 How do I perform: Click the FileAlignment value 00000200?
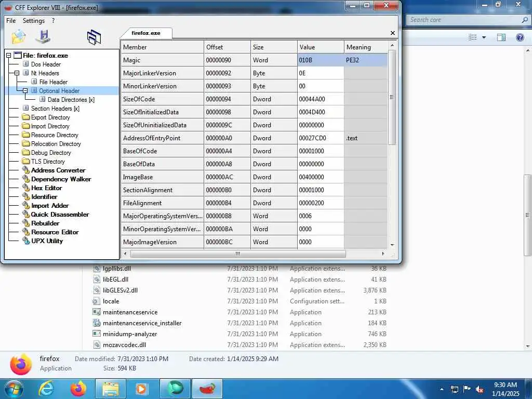[x=321, y=203]
